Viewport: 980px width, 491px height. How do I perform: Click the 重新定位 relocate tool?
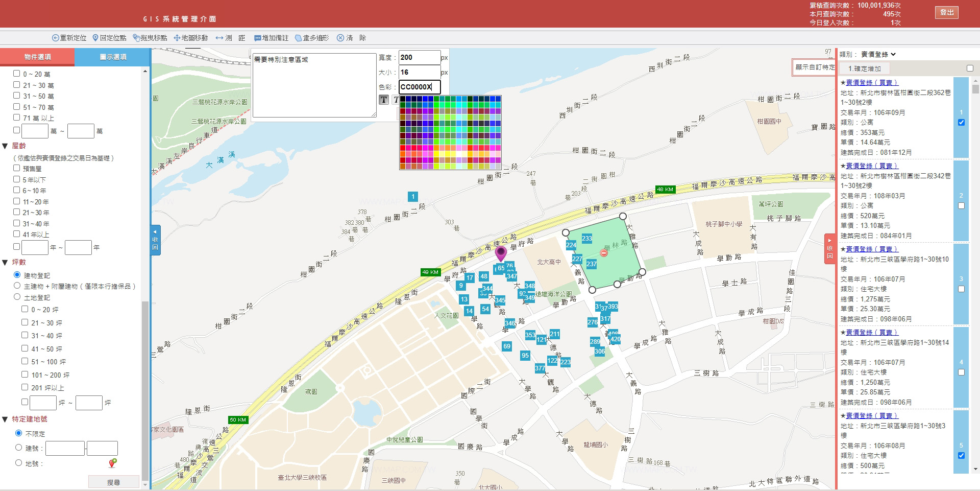[69, 38]
